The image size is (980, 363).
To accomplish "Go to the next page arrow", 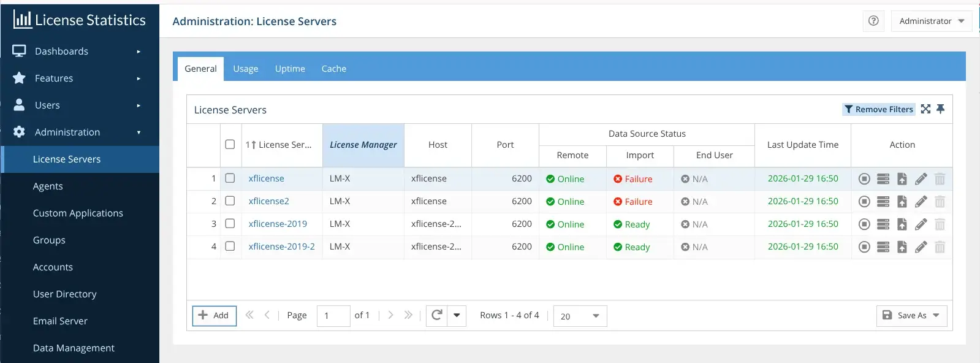I will pos(390,315).
